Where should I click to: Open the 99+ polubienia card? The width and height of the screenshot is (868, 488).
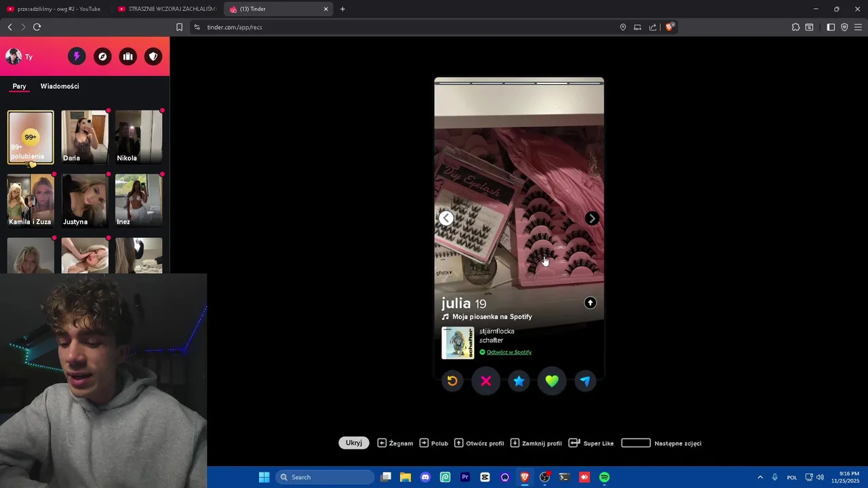[x=31, y=138]
